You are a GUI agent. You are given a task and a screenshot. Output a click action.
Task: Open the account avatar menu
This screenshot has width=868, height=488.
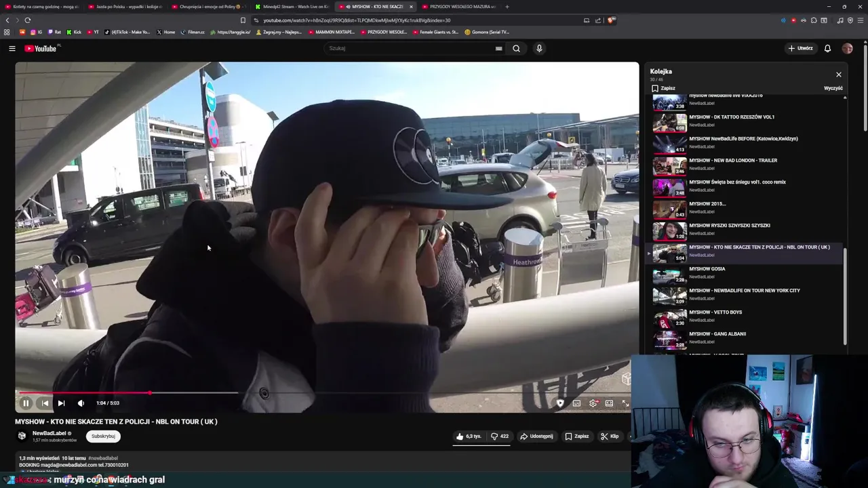tap(847, 48)
